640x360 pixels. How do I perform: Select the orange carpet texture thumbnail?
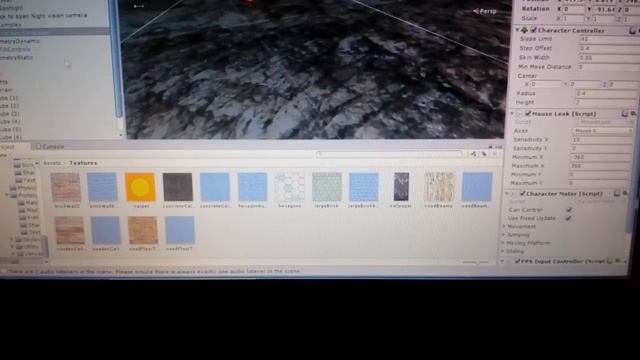[140, 187]
